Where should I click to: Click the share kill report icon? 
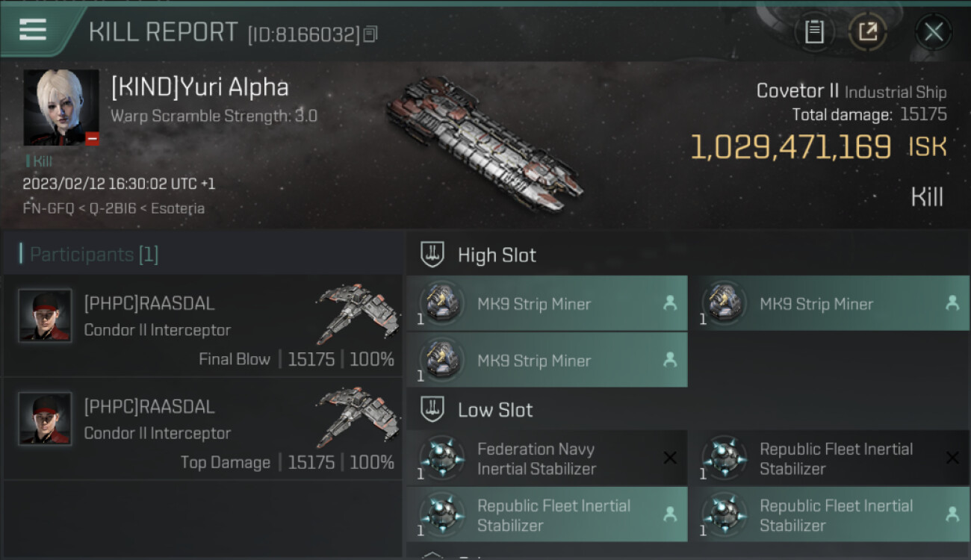(867, 32)
